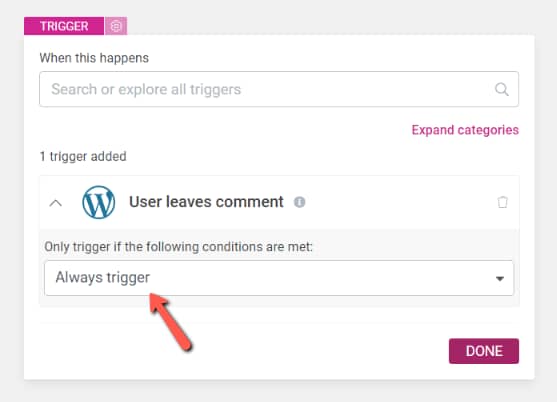The image size is (557, 402).
Task: Click the red arrow annotation
Action: click(x=171, y=322)
